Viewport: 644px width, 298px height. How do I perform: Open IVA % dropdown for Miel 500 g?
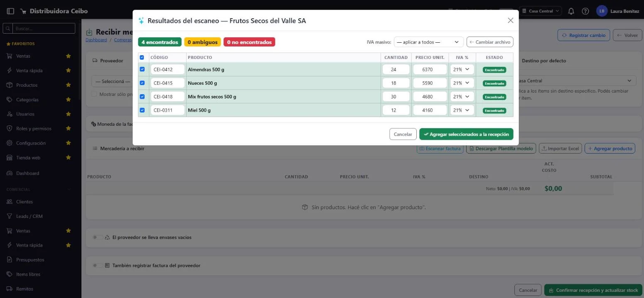462,110
